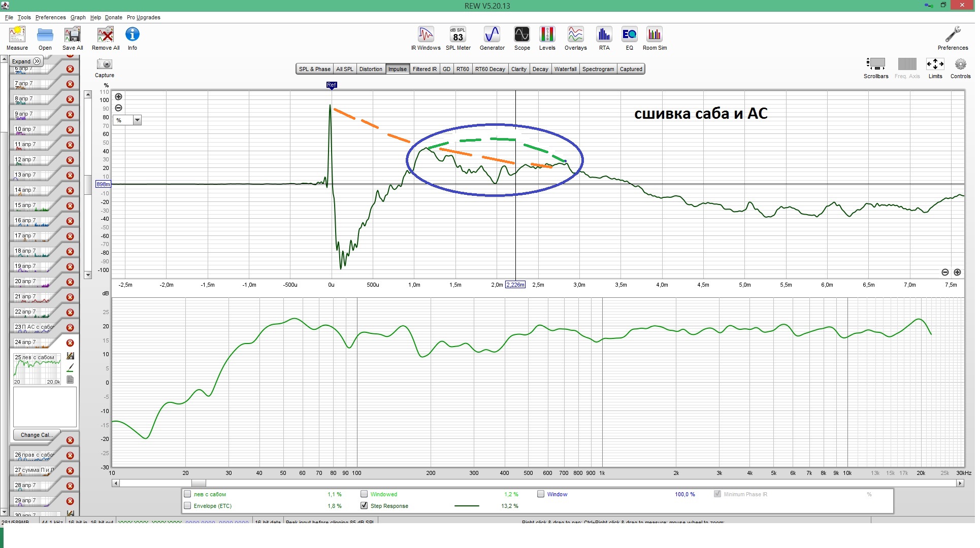Viewport: 980px width, 548px height.
Task: Open the Overlays window
Action: point(575,39)
